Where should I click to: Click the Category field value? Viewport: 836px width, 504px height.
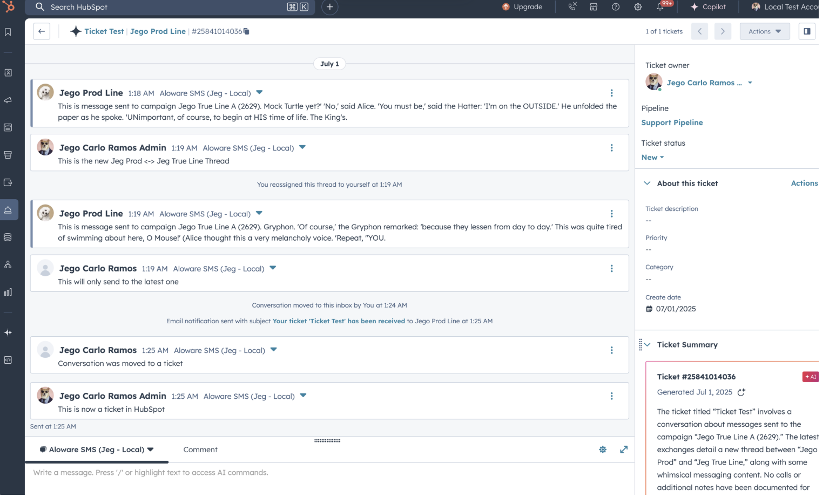click(x=649, y=280)
